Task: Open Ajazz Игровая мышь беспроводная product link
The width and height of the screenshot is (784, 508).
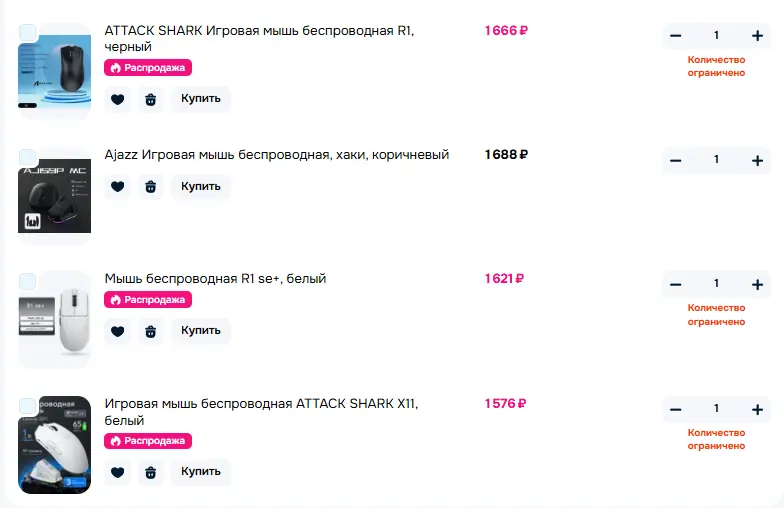Action: coord(276,154)
